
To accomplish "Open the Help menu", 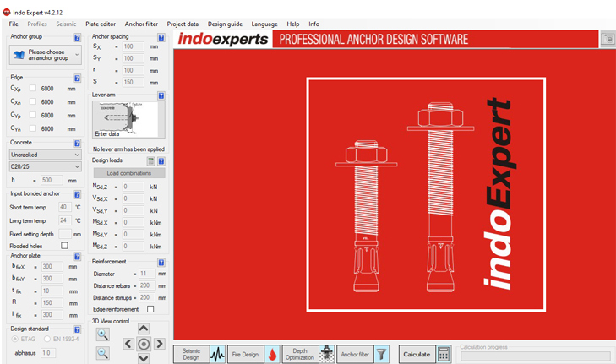I will click(x=292, y=24).
